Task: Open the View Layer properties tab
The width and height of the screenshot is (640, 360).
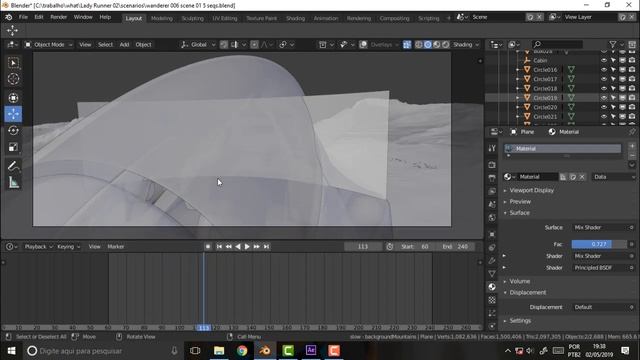Action: point(492,191)
